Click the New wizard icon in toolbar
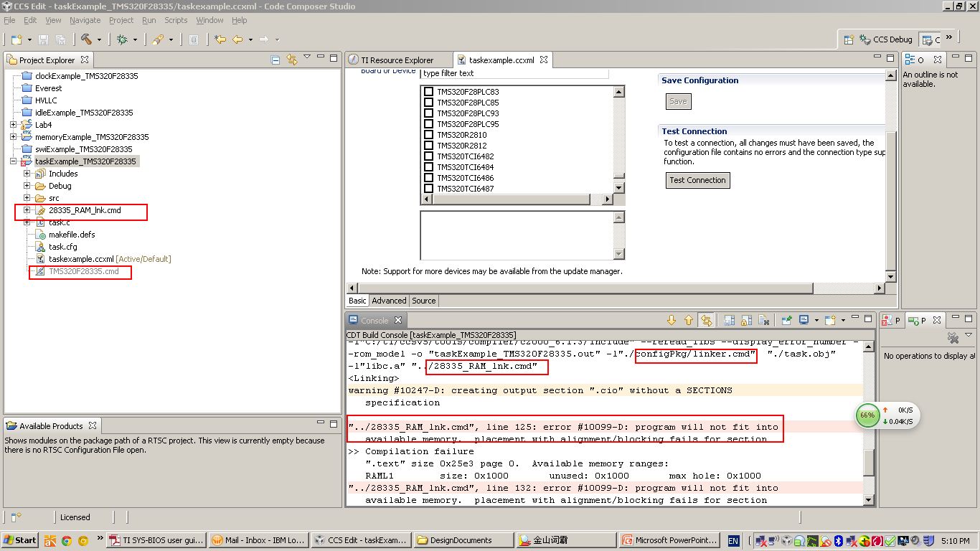The height and width of the screenshot is (551, 980). tap(16, 39)
